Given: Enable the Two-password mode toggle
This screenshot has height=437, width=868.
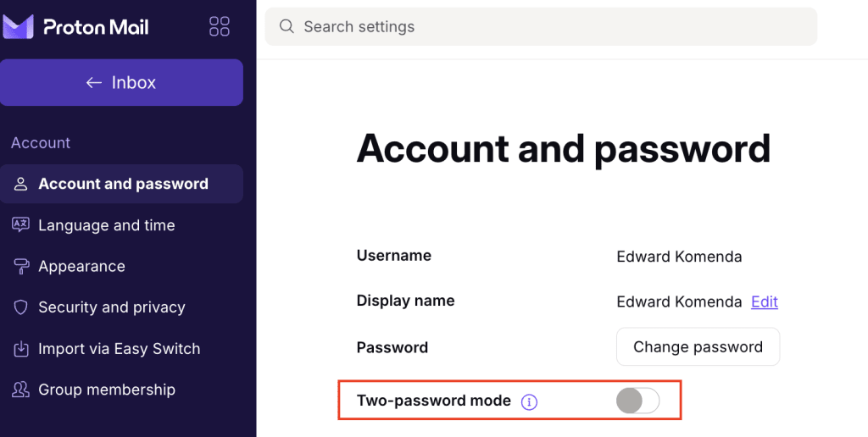Looking at the screenshot, I should (637, 401).
